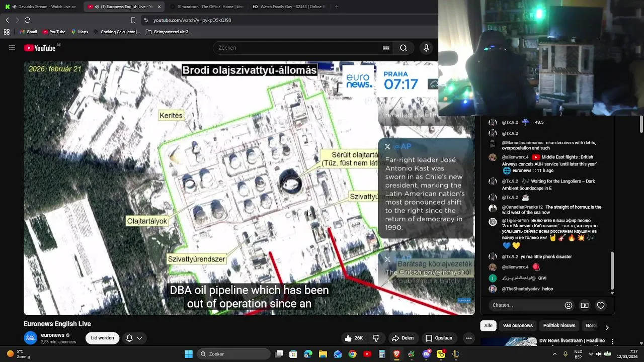
Task: Reload the page with refresh icon
Action: 27,20
